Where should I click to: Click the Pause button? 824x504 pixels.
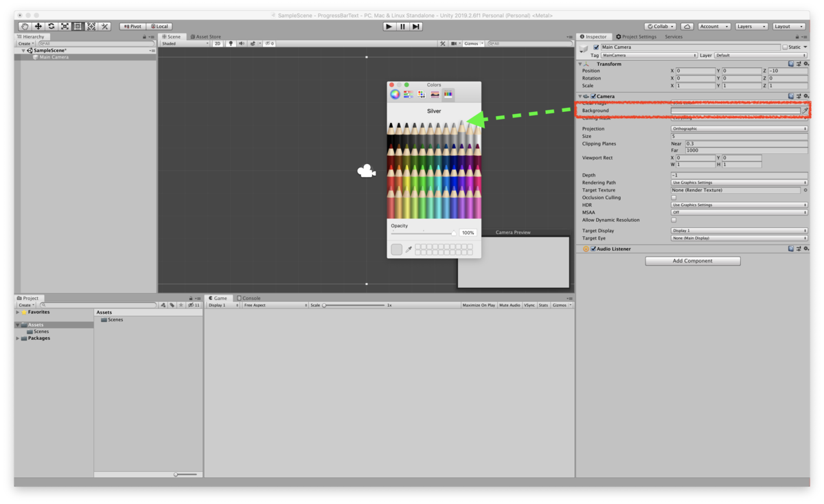click(x=402, y=26)
